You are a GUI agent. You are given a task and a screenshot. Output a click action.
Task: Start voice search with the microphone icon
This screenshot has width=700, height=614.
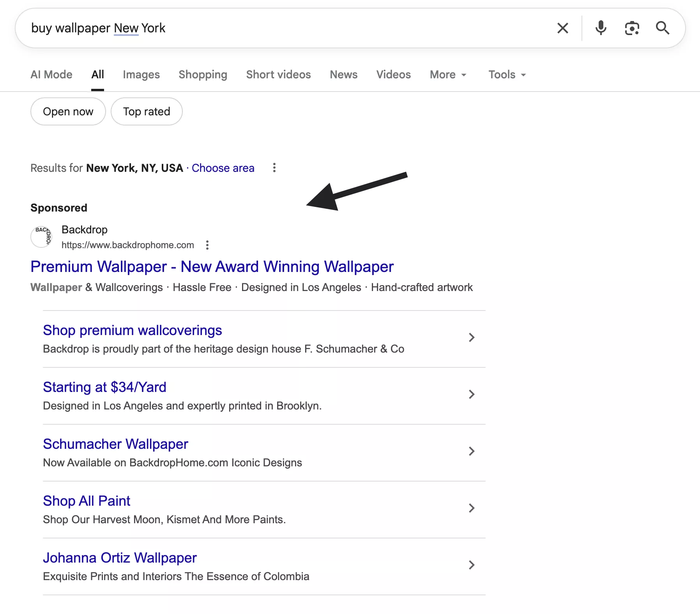601,28
